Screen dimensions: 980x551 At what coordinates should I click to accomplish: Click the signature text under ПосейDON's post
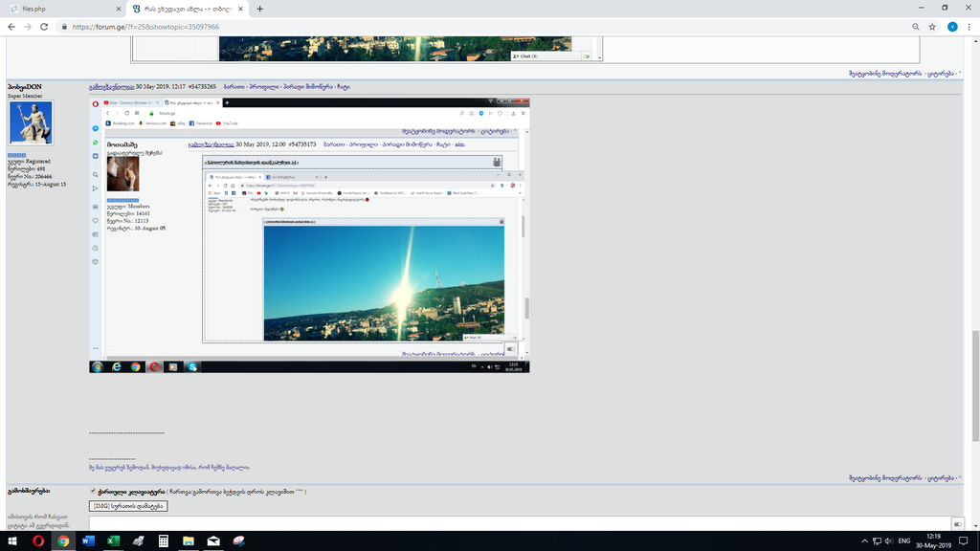(x=168, y=467)
